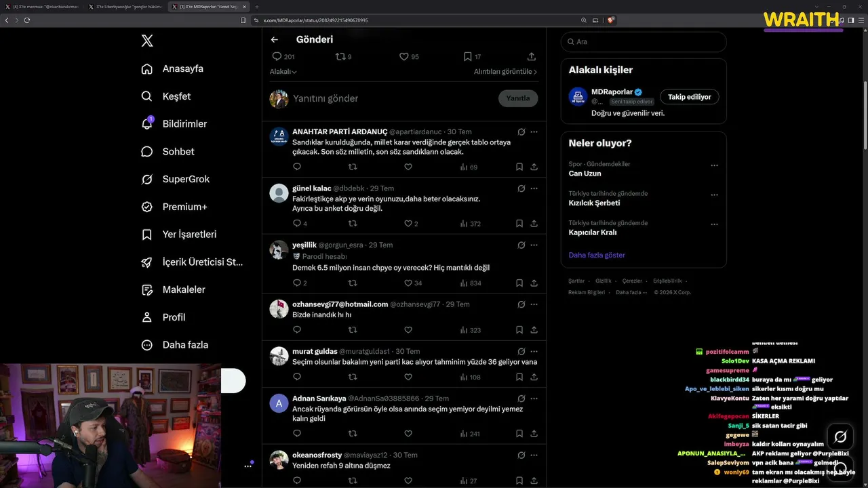This screenshot has width=868, height=488.
Task: Like günel kalac's comment with 2 likes
Action: point(411,224)
